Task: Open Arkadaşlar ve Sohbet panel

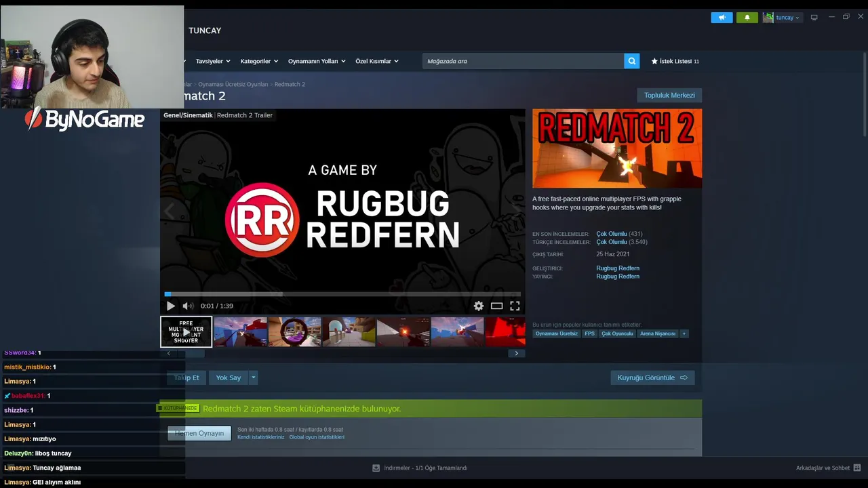Action: coord(823,468)
